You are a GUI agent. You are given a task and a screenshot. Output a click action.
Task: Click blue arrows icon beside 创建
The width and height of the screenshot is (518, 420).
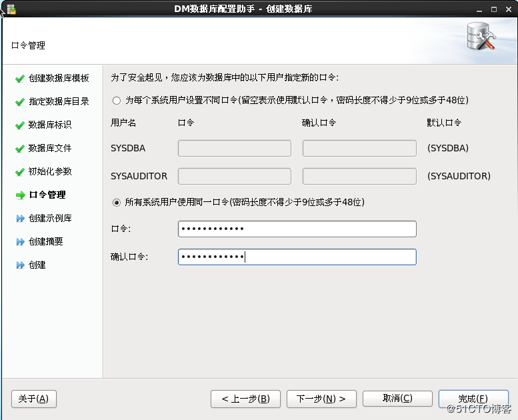coord(21,265)
